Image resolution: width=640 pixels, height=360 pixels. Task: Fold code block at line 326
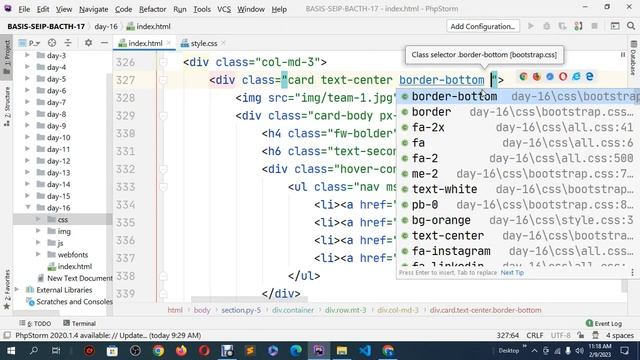click(x=163, y=62)
